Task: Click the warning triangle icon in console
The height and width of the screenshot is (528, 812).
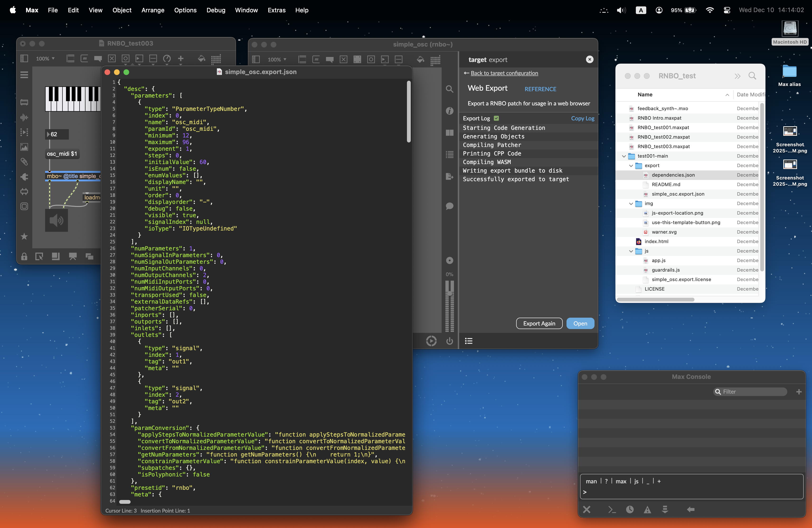Action: click(x=647, y=509)
